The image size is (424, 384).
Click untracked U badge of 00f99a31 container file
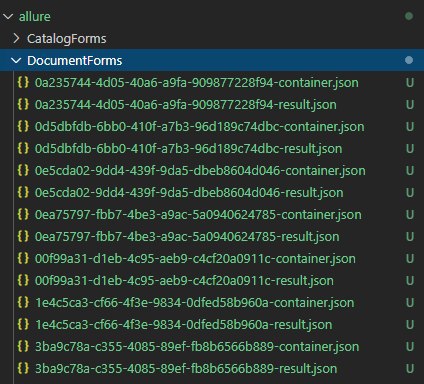410,259
